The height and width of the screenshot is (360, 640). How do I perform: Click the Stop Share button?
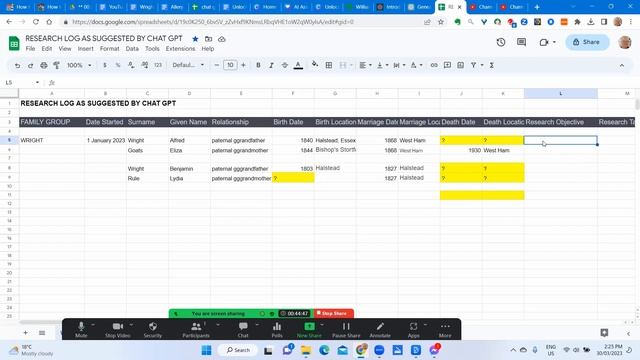(333, 313)
